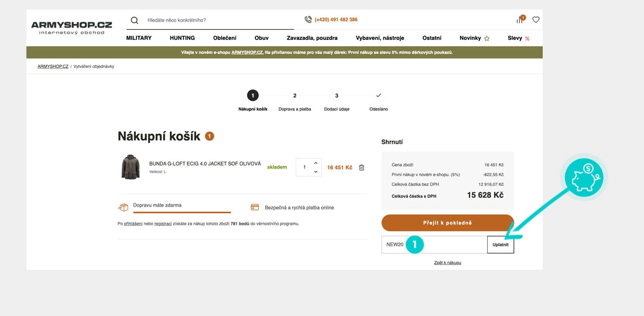Click the free shipping box icon
Viewport: 644px width, 316px height.
point(123,207)
